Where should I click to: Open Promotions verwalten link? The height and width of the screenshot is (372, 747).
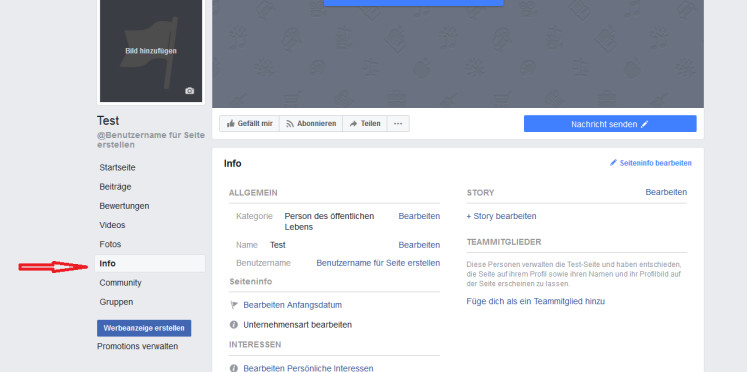coord(138,346)
